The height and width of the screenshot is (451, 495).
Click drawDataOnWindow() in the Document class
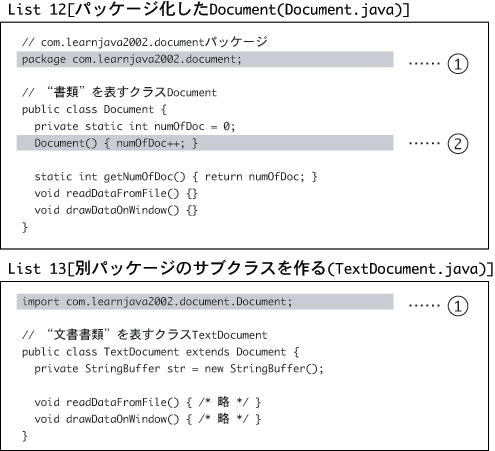click(x=116, y=210)
